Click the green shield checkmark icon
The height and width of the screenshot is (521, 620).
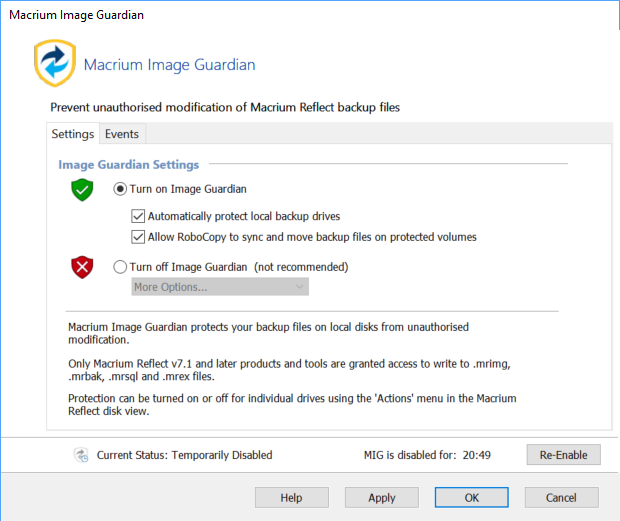point(82,190)
